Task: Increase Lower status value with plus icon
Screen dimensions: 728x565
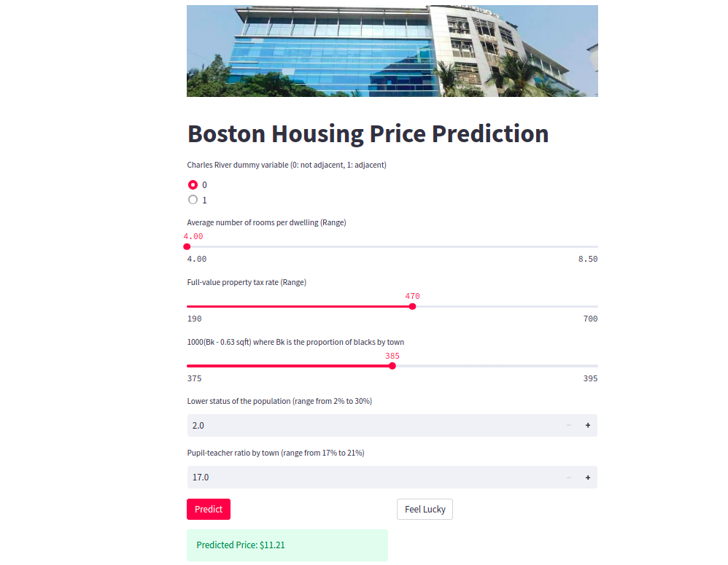Action: [x=588, y=425]
